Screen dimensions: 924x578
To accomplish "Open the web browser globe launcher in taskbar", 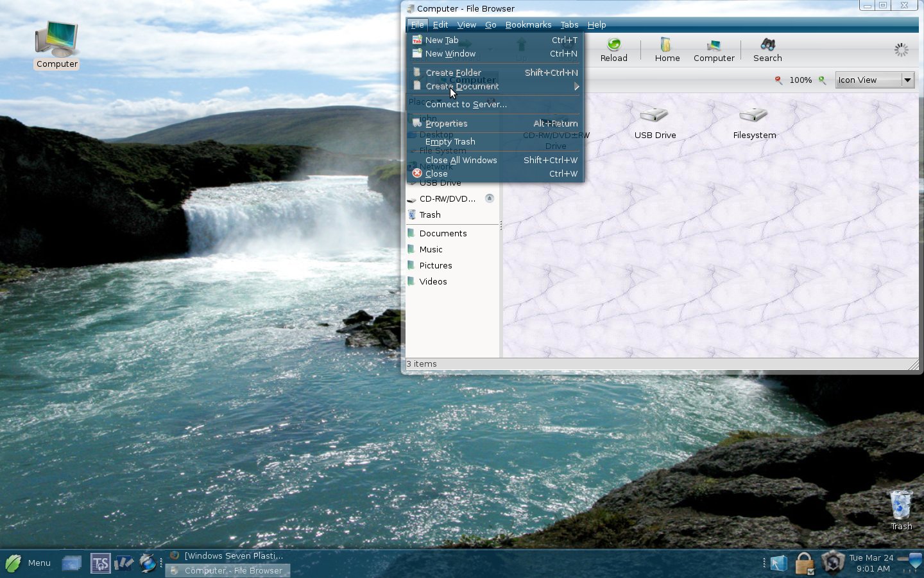I will coord(148,563).
